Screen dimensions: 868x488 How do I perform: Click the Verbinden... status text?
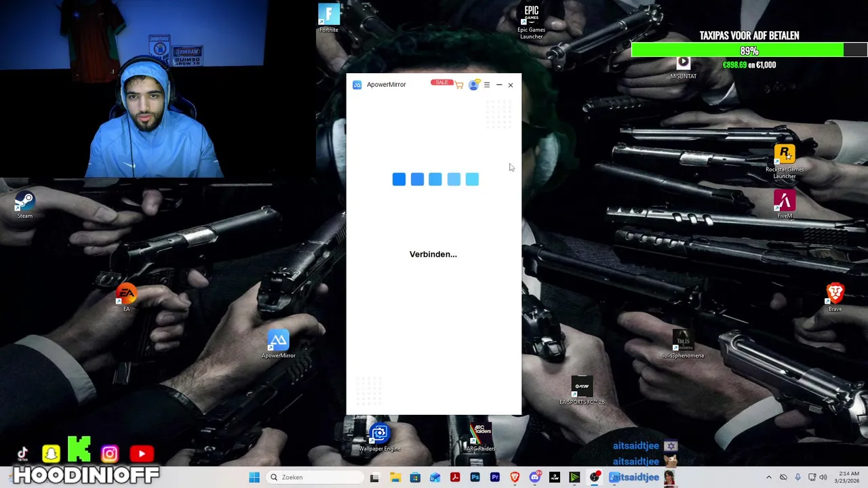433,254
